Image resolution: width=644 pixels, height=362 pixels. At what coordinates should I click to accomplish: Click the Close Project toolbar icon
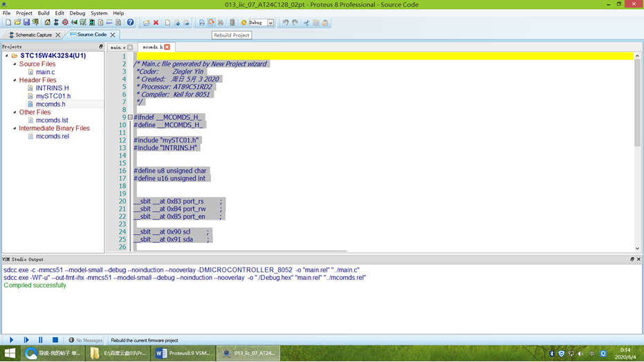click(35, 23)
